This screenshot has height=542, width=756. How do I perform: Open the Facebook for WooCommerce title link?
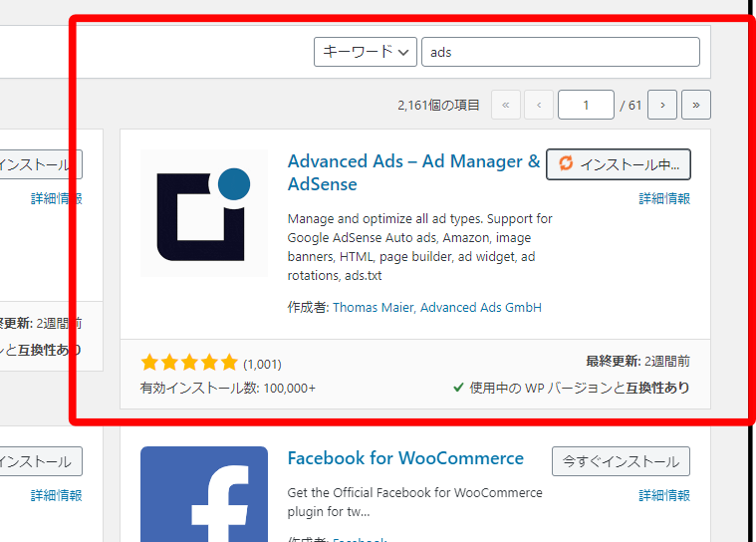(405, 458)
